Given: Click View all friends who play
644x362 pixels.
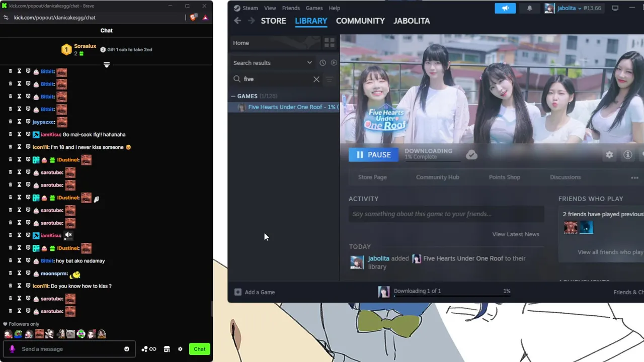Looking at the screenshot, I should (x=610, y=252).
